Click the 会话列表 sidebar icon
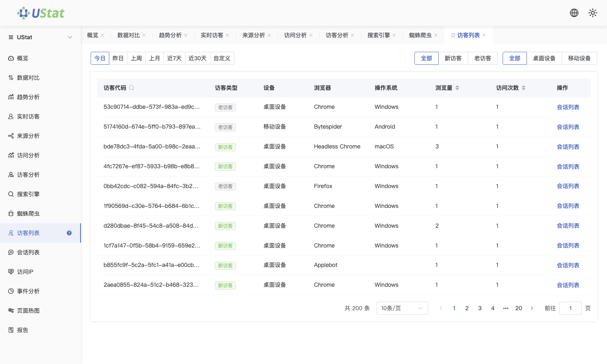The height and width of the screenshot is (364, 607). click(11, 252)
